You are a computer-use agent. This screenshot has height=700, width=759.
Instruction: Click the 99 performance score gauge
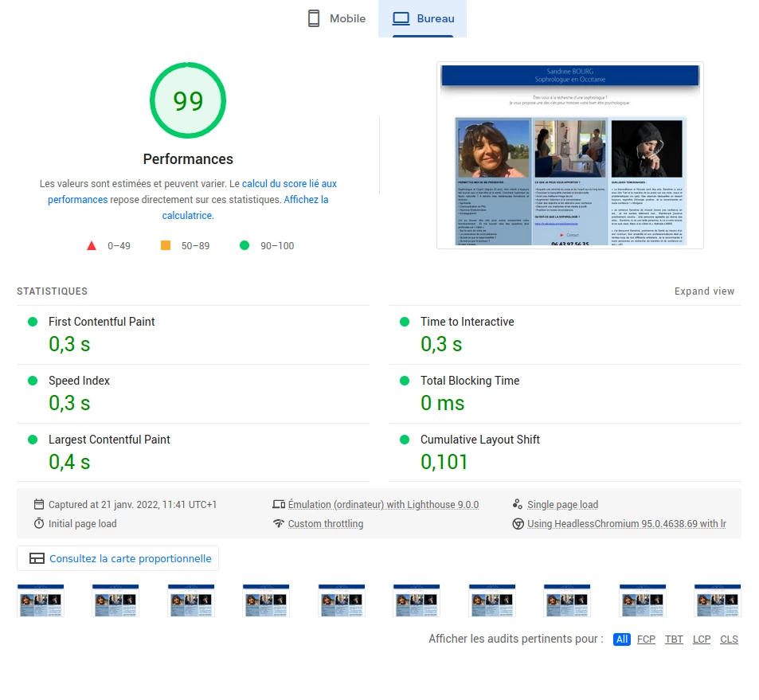point(188,101)
